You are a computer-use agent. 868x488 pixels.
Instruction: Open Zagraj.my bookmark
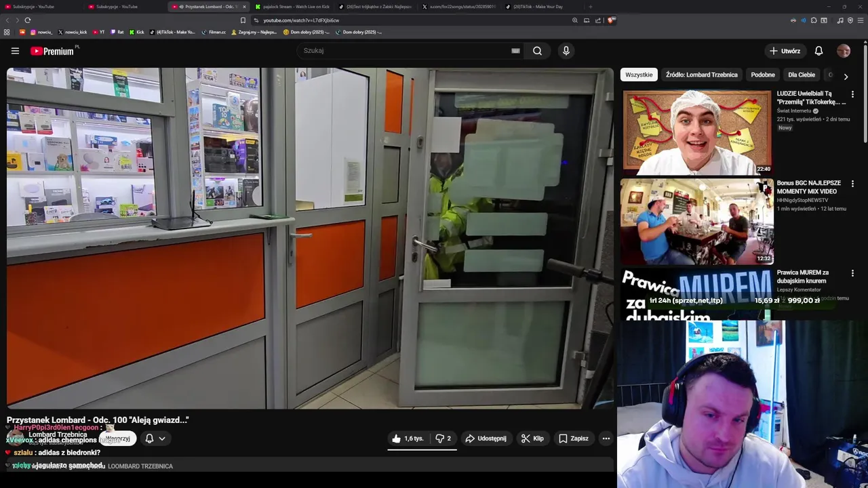(x=254, y=32)
